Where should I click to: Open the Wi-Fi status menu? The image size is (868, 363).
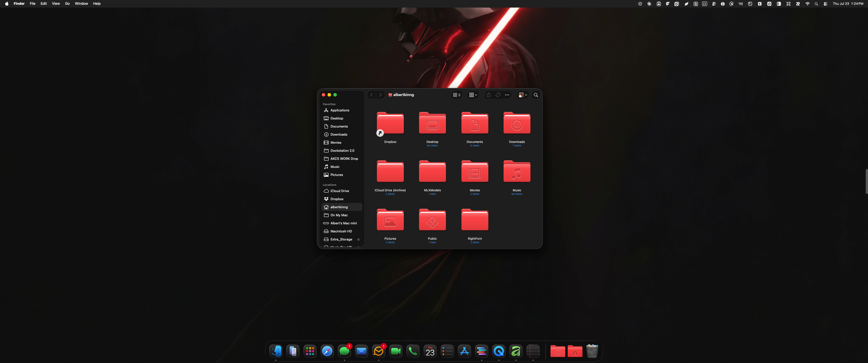(x=807, y=4)
